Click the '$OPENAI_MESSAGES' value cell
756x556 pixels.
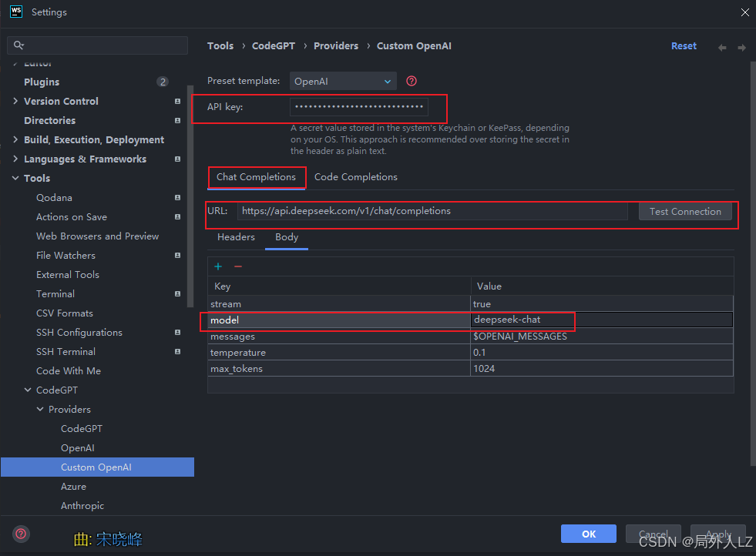point(601,337)
